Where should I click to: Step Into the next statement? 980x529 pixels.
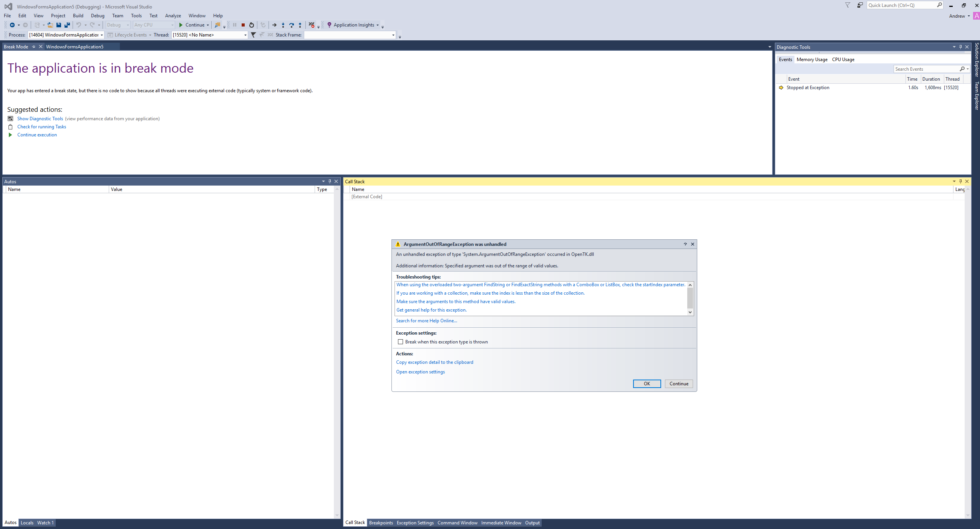point(283,25)
